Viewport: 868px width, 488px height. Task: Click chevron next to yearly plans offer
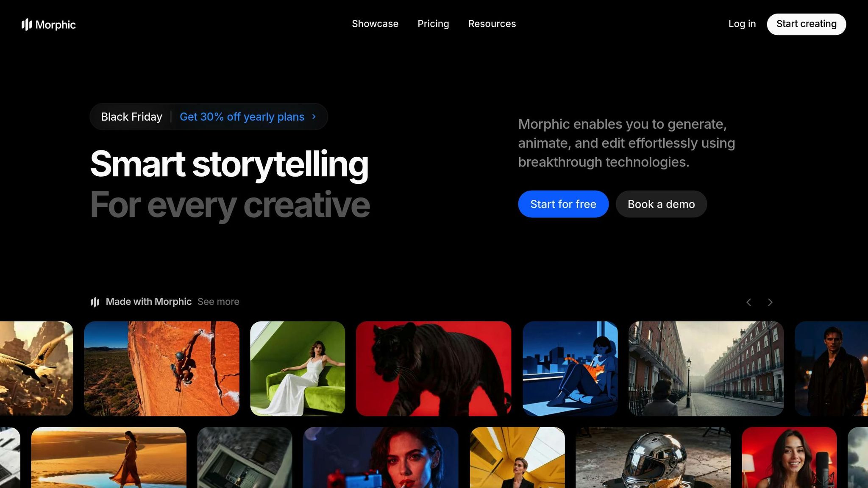point(314,116)
